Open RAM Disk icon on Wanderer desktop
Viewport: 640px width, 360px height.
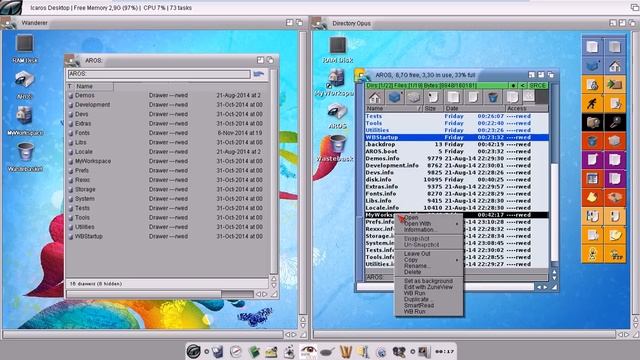tap(24, 44)
